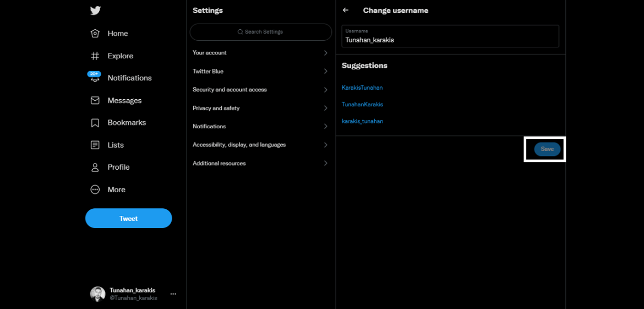The image size is (644, 309).
Task: Open Notifications bell with 20+ badge
Action: click(95, 78)
